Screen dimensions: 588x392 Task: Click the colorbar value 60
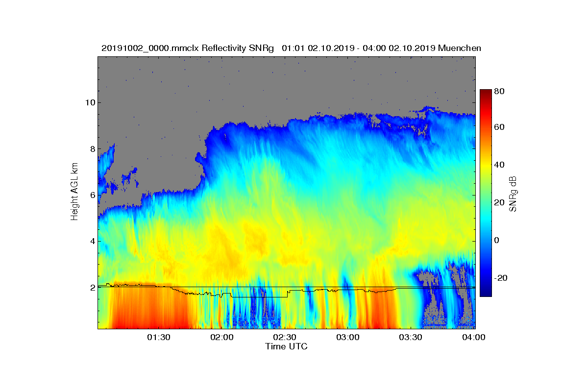tap(500, 127)
